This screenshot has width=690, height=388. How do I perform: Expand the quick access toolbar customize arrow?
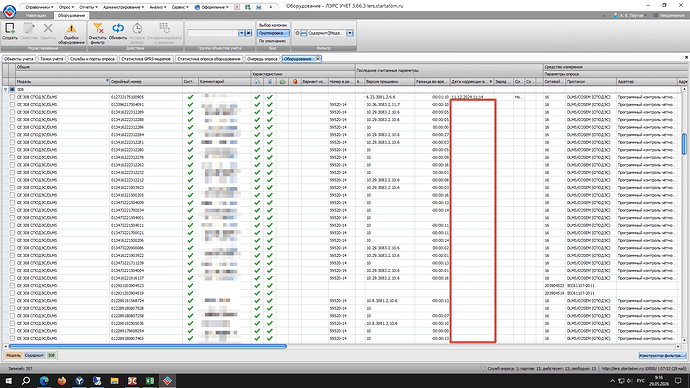271,7
